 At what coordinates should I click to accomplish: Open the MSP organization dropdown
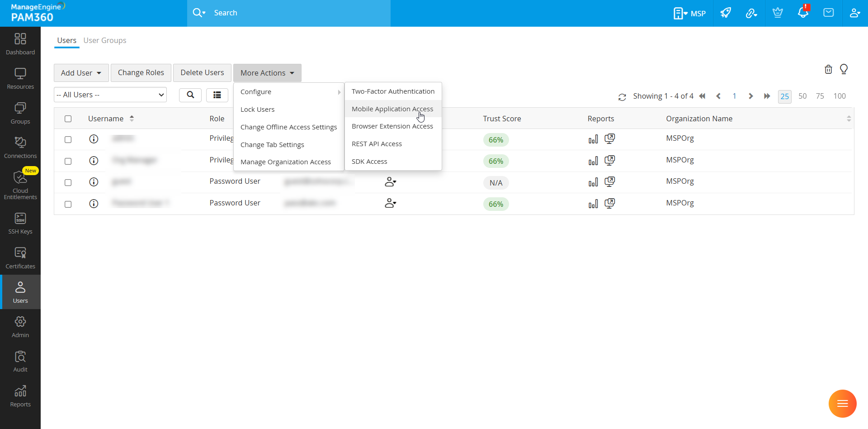click(x=689, y=13)
